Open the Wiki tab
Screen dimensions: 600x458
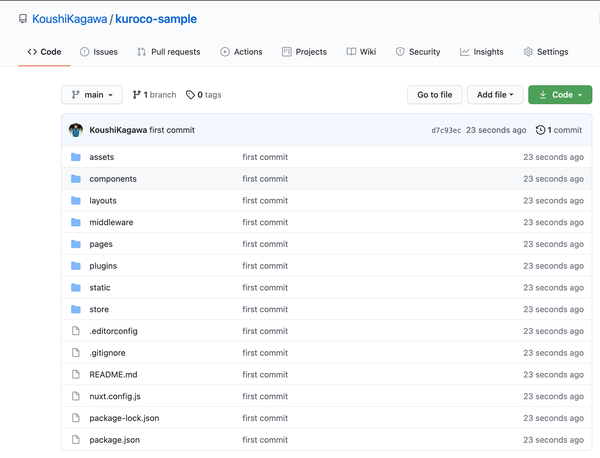coord(361,52)
